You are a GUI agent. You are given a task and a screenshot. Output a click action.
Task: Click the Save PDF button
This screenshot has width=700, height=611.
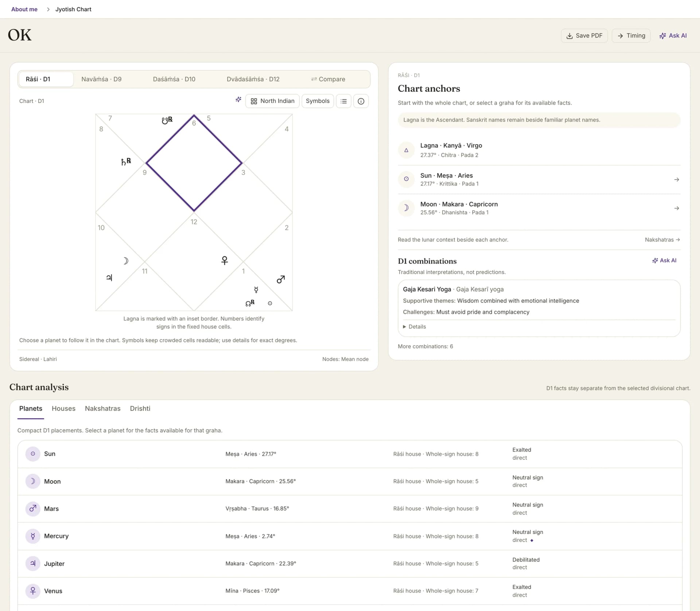(x=584, y=36)
